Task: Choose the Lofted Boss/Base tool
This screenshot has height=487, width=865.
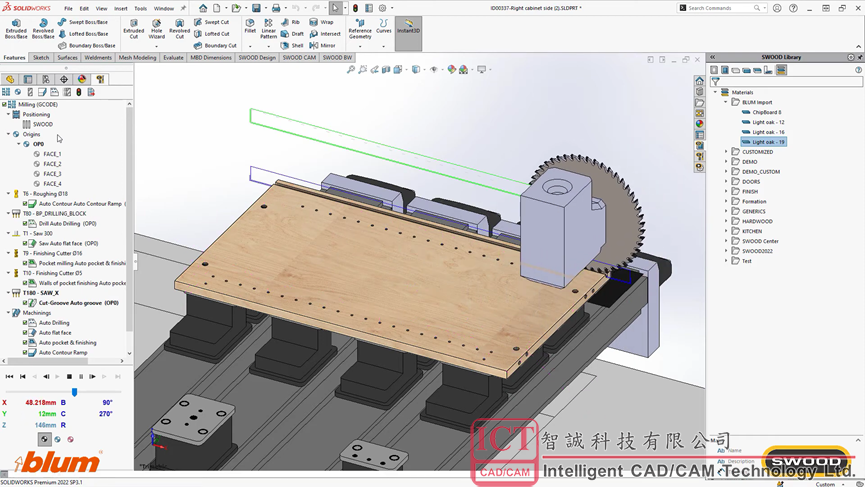Action: pyautogui.click(x=82, y=34)
